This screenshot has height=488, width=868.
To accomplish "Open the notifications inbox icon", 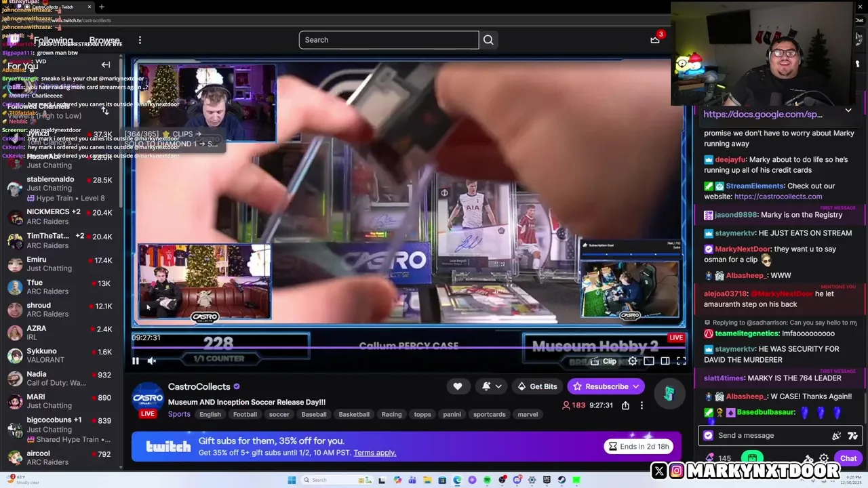I will (655, 39).
